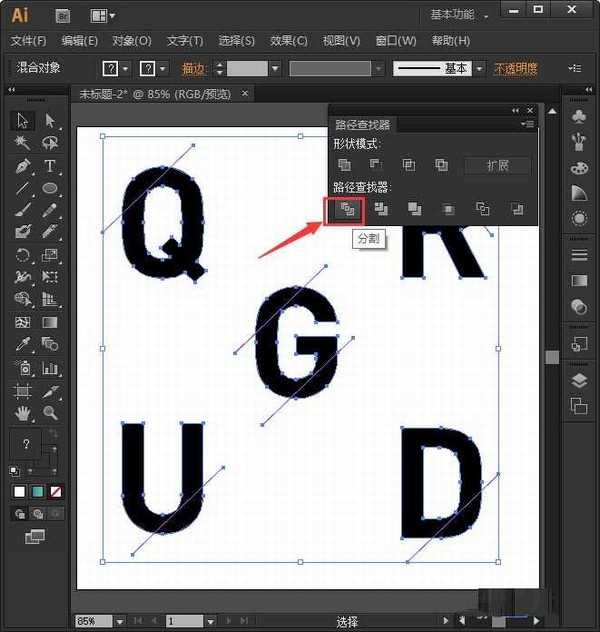Screen dimensions: 600x632
Task: Open the 效果(C) menu
Action: 289,41
